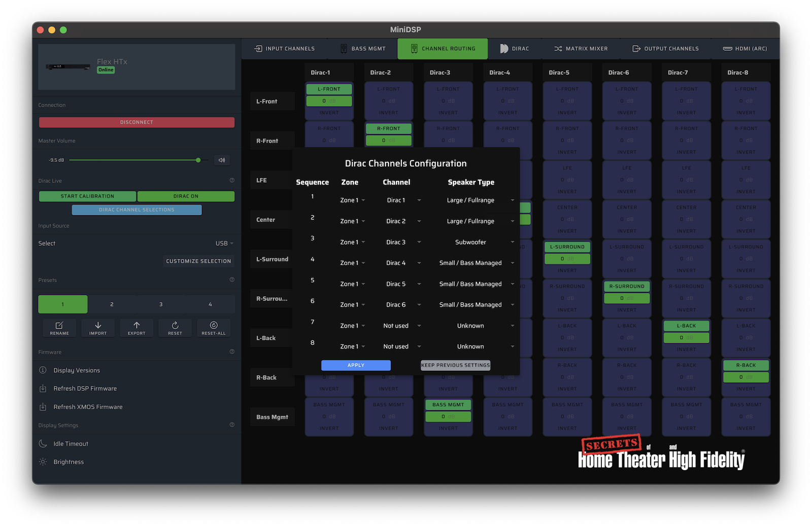Open the Presets help icon
This screenshot has height=527, width=812.
pyautogui.click(x=232, y=280)
